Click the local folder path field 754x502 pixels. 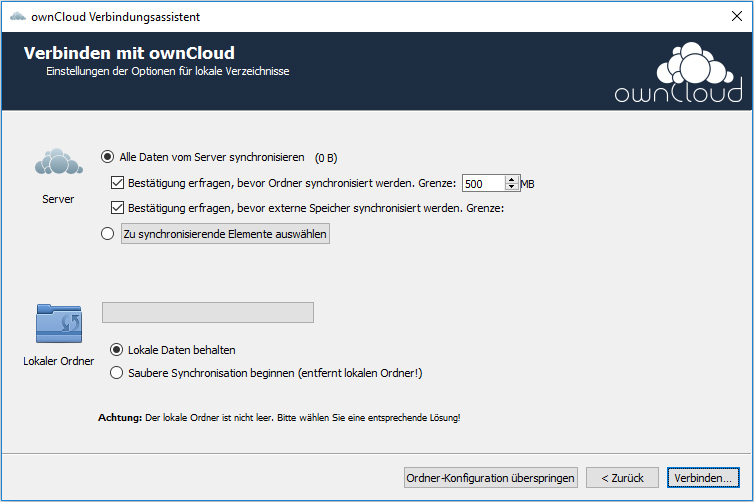coord(208,313)
